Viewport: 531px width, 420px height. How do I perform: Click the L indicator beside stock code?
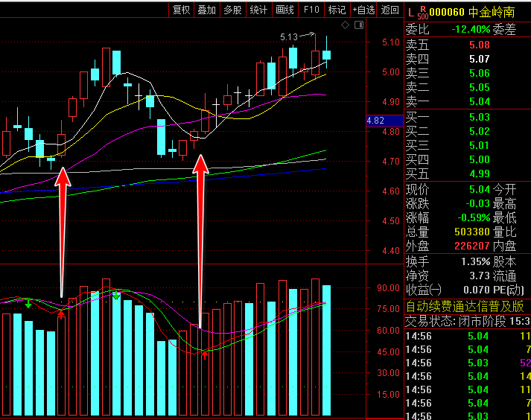pyautogui.click(x=411, y=13)
